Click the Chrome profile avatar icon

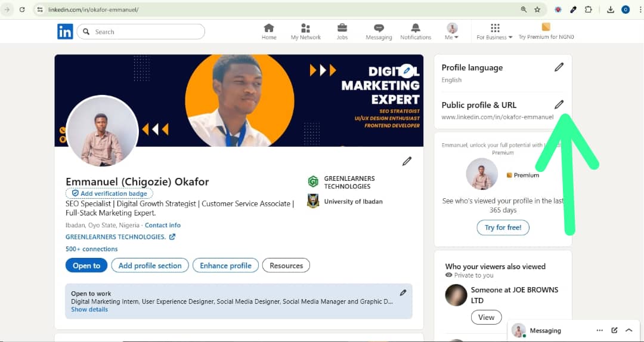coord(626,10)
